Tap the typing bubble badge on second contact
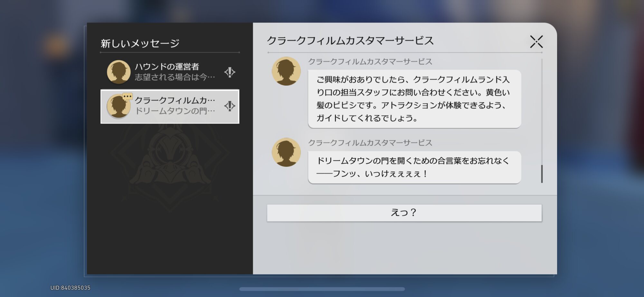Image resolution: width=644 pixels, height=297 pixels. (128, 96)
